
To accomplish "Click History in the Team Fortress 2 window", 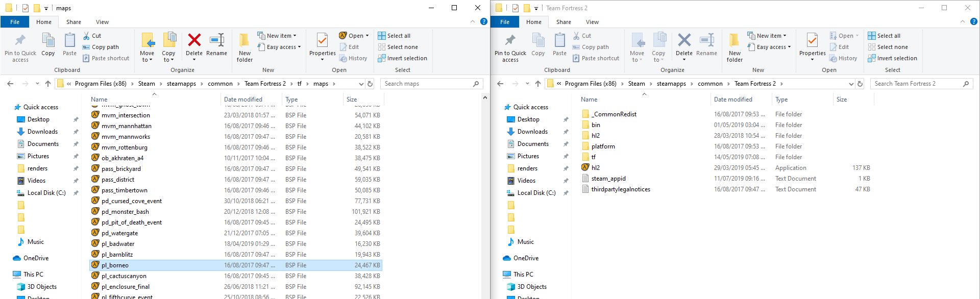I will [x=843, y=58].
